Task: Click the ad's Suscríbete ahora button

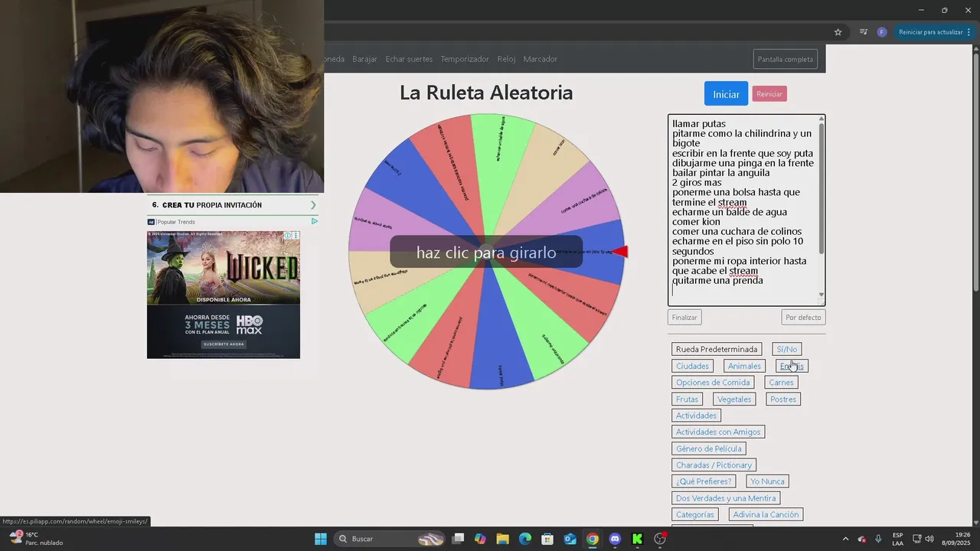Action: tap(222, 344)
